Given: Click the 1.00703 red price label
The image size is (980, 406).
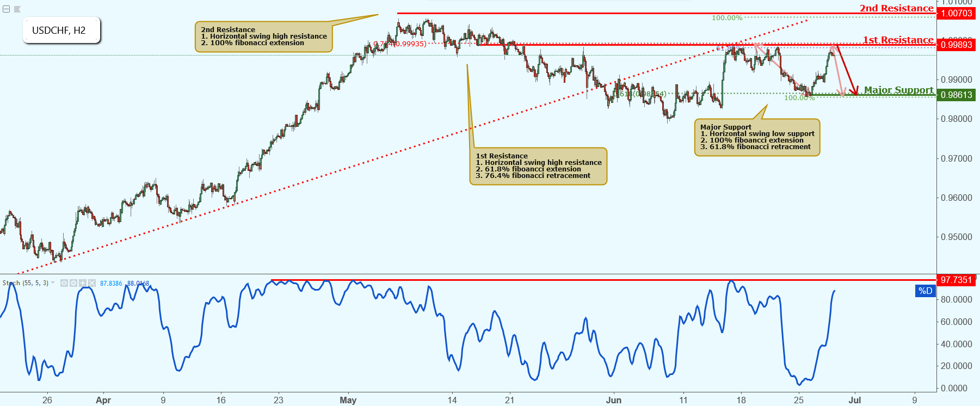Looking at the screenshot, I should pyautogui.click(x=956, y=13).
